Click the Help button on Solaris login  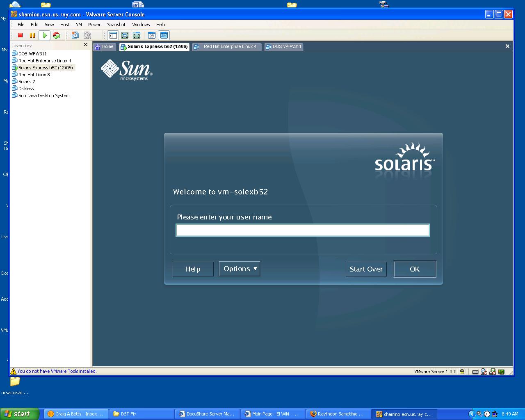(193, 269)
